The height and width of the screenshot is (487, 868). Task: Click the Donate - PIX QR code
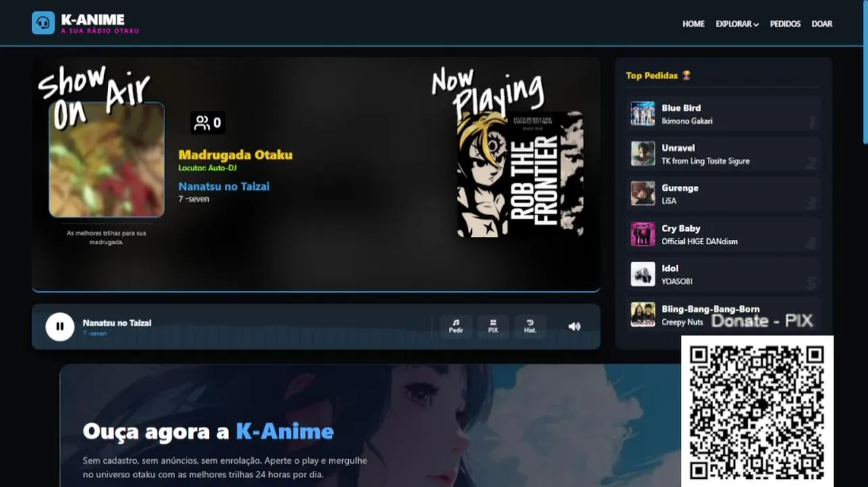click(x=757, y=412)
